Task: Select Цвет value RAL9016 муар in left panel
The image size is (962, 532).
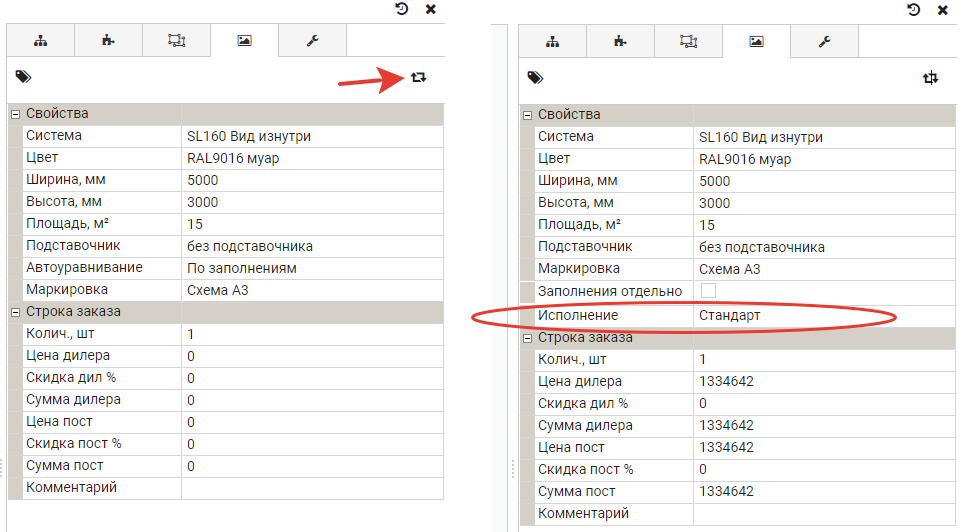Action: 312,158
